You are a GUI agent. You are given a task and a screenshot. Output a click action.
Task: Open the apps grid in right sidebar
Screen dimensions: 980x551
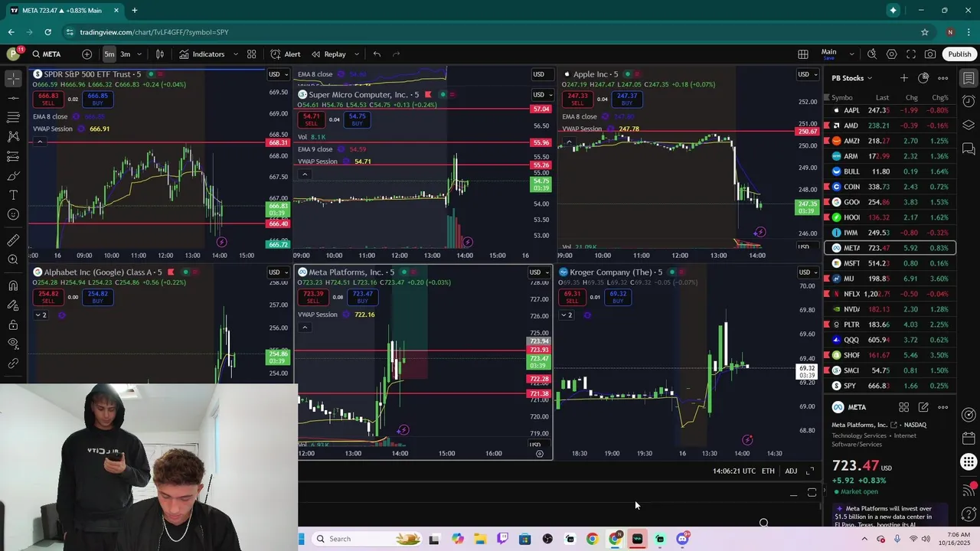(969, 462)
